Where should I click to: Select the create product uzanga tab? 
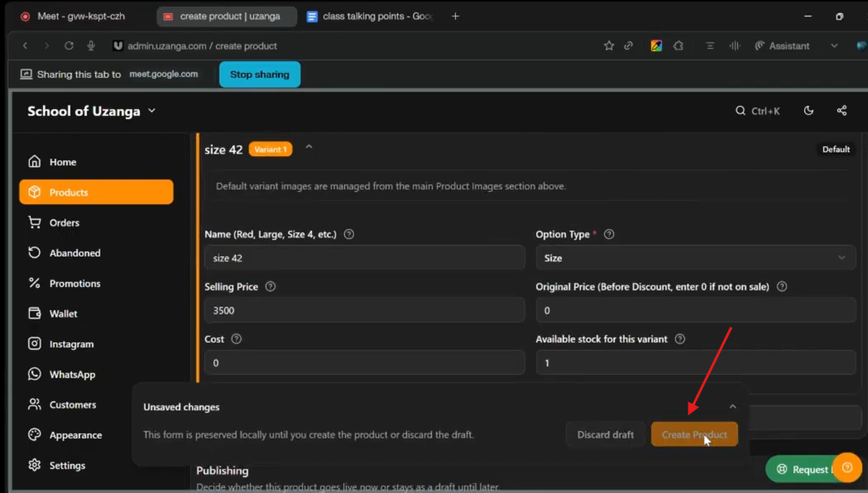227,16
